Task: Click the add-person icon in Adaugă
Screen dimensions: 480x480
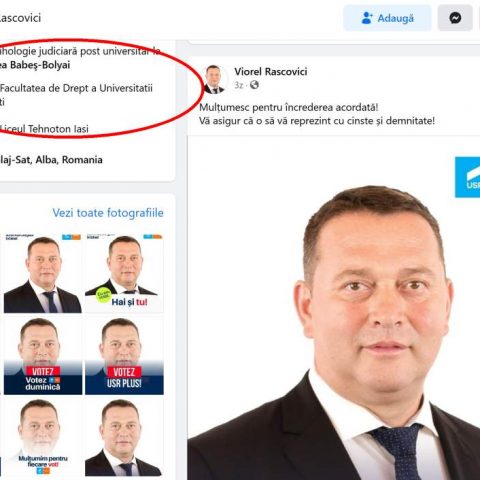Action: point(367,18)
